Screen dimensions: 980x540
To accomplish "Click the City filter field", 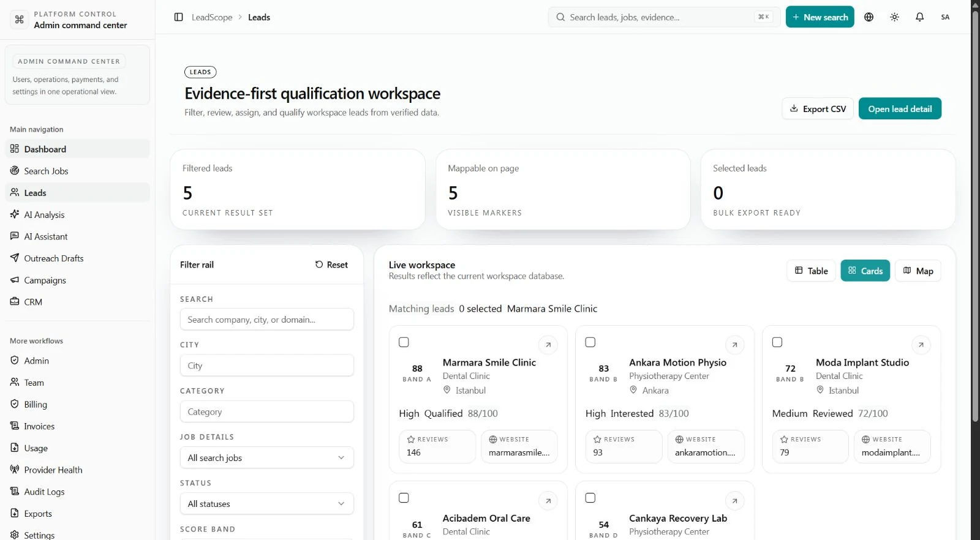I will (267, 366).
